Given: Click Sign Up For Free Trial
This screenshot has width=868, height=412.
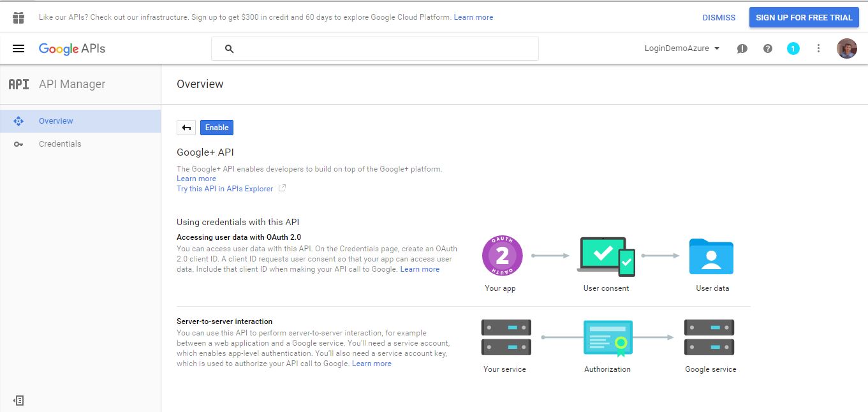Looking at the screenshot, I should tap(804, 18).
